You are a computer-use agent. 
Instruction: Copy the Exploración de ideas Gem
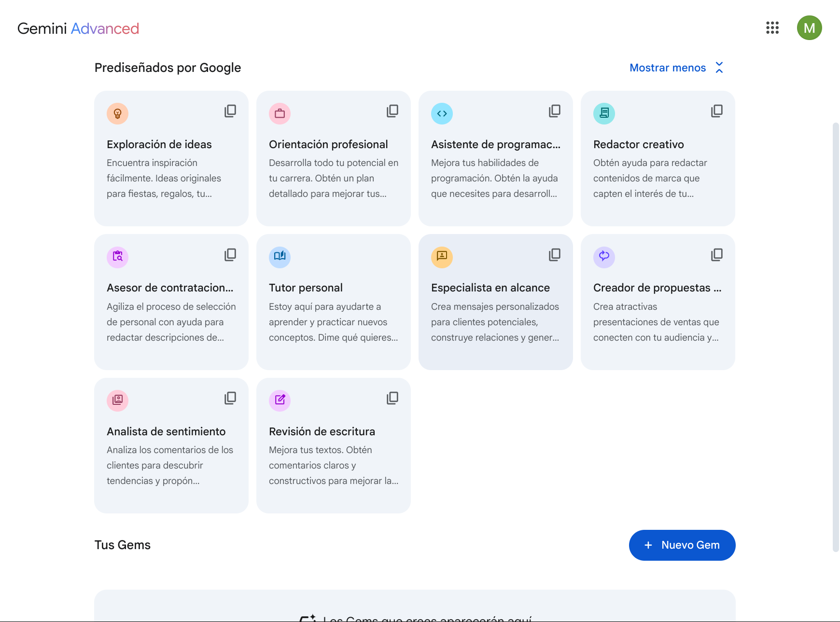point(230,111)
